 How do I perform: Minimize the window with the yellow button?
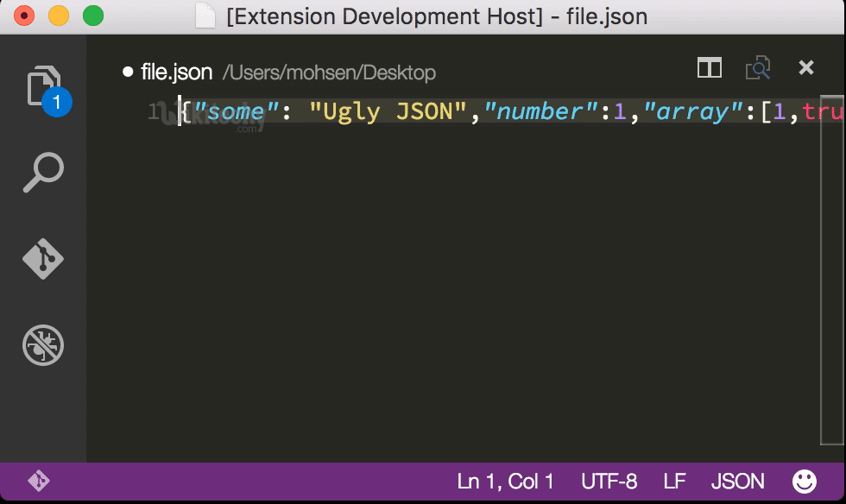(x=59, y=16)
